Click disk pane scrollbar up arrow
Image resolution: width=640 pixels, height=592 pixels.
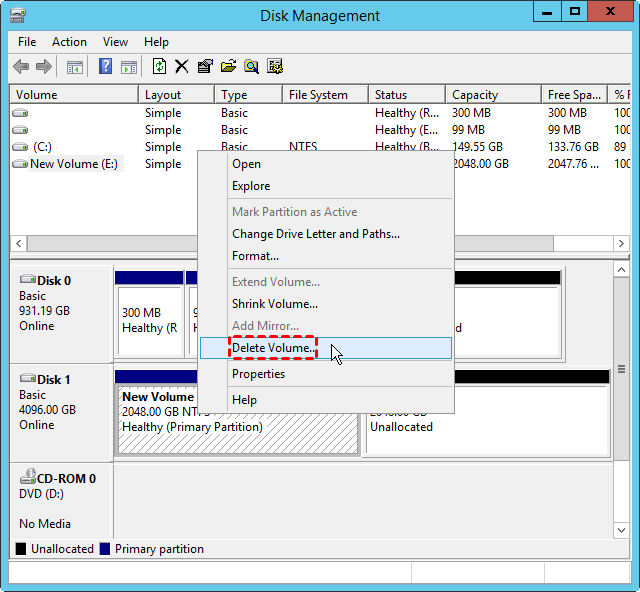[x=621, y=270]
